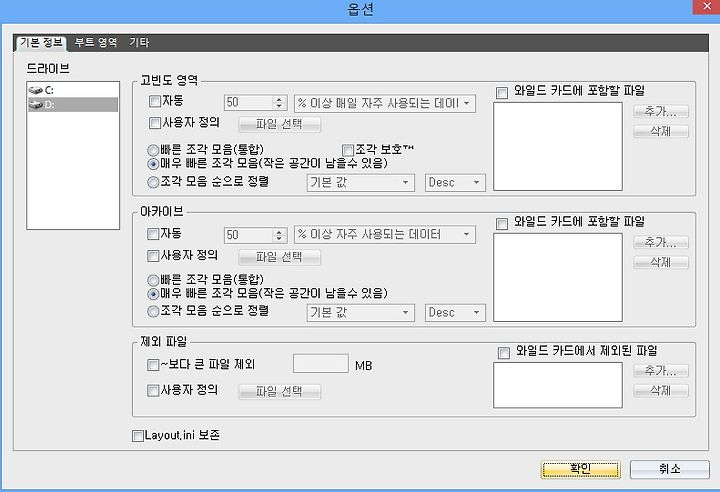Viewport: 720px width, 492px height.
Task: Click 추가... button in 아카이브
Action: [661, 242]
